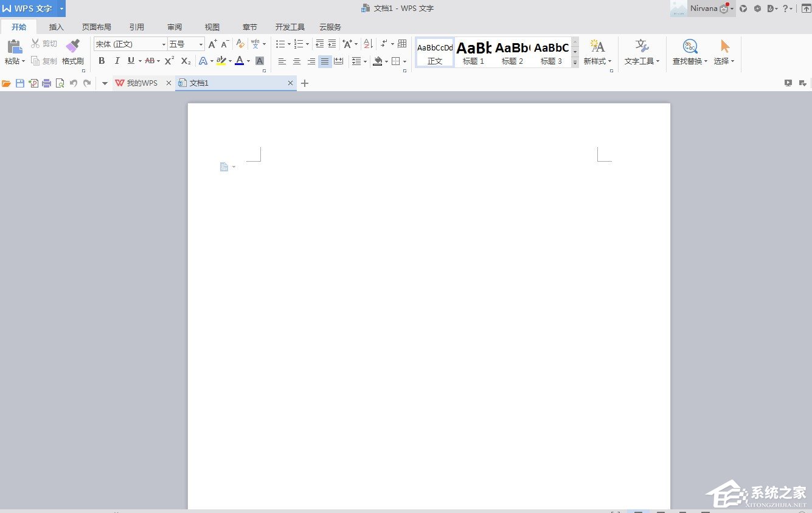Click the Text Tools (文字工具) icon
This screenshot has height=513, width=812.
pos(642,46)
